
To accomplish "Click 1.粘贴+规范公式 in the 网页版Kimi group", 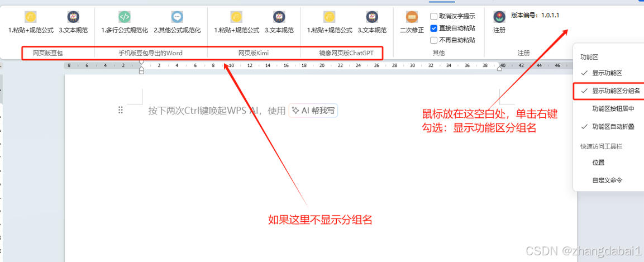I will [x=237, y=22].
